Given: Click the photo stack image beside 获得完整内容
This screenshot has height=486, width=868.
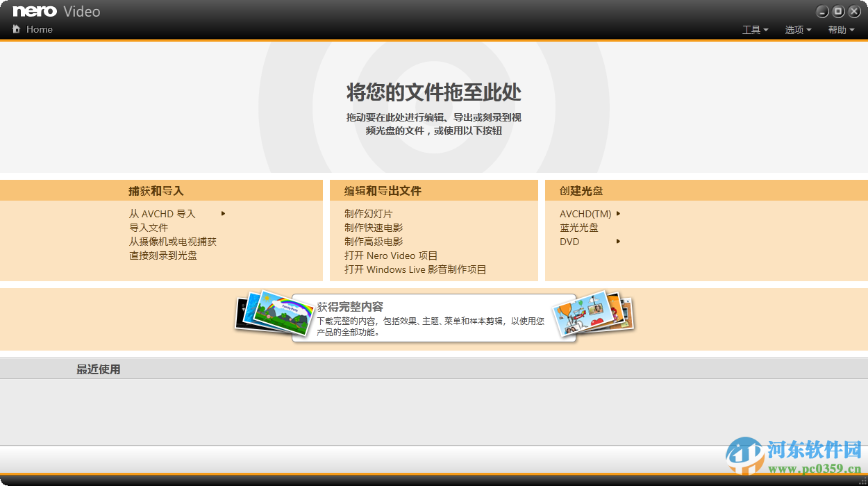Looking at the screenshot, I should point(271,316).
